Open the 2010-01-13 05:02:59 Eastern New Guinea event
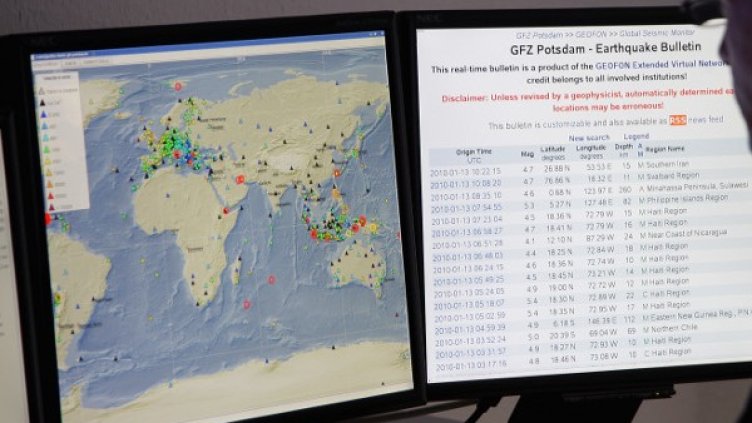 (468, 316)
